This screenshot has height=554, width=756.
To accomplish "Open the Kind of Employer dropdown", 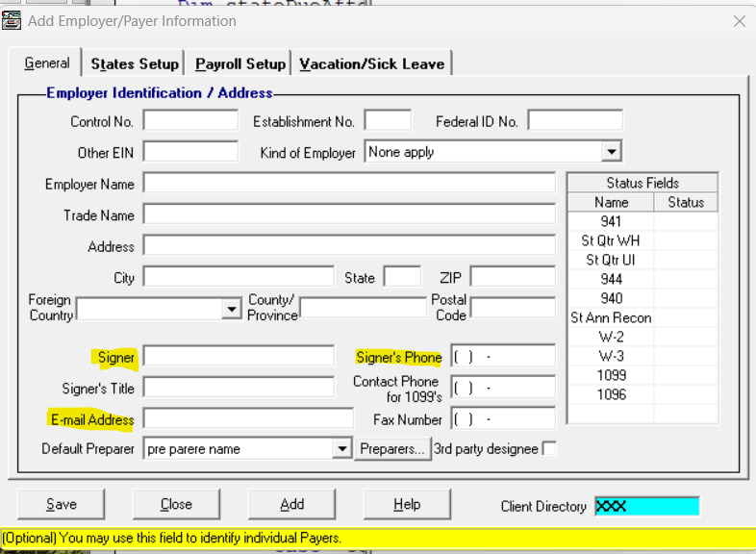I will point(612,152).
